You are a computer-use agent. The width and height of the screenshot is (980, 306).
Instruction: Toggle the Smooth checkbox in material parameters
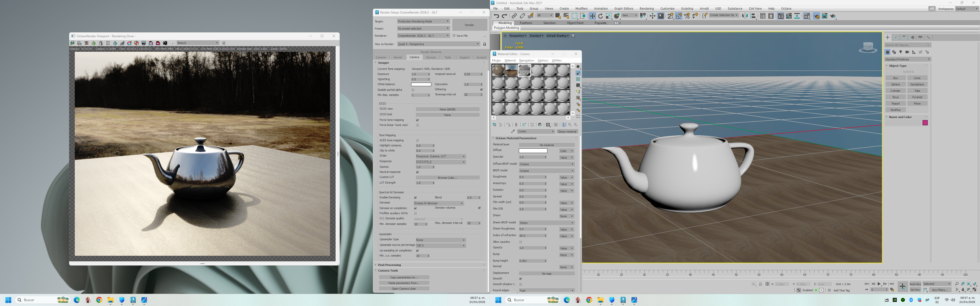[x=520, y=279]
